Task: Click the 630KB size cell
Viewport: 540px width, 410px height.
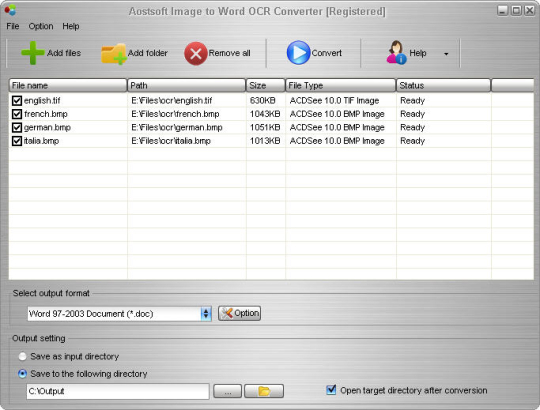Action: [262, 101]
